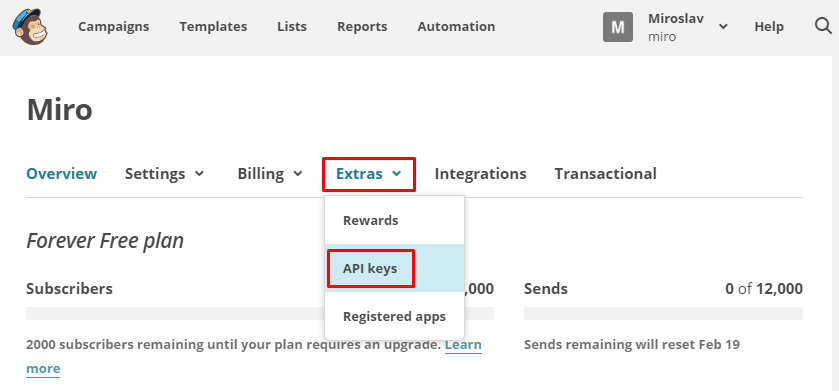Switch to the Integrations tab

coord(480,174)
